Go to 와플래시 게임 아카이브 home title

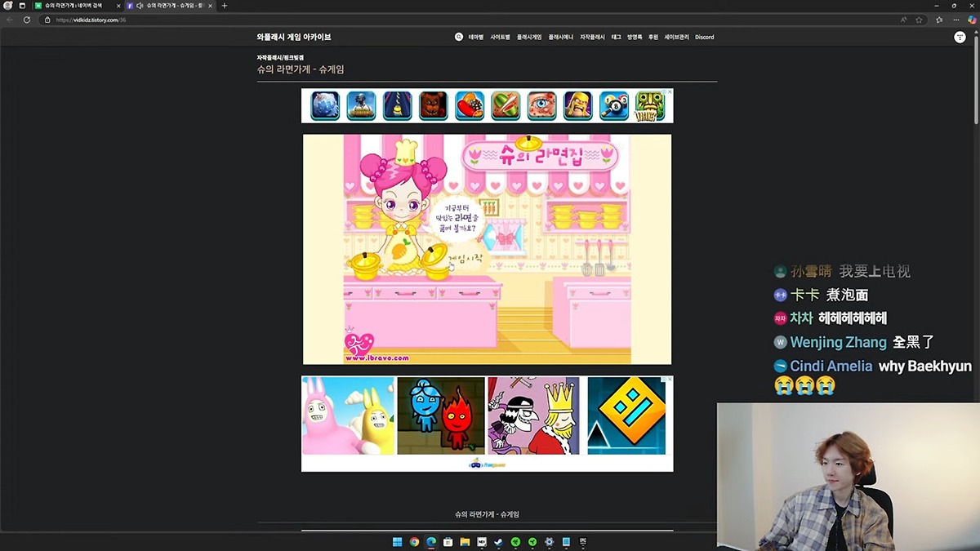coord(293,37)
